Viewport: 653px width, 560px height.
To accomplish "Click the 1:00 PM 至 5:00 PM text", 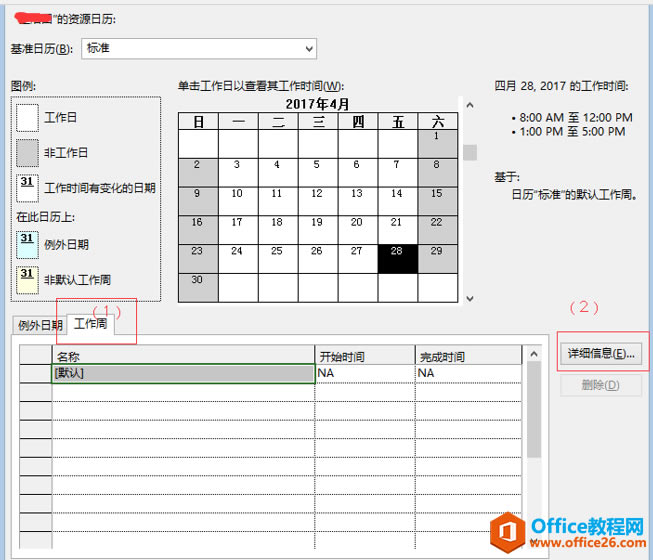I will [x=572, y=132].
